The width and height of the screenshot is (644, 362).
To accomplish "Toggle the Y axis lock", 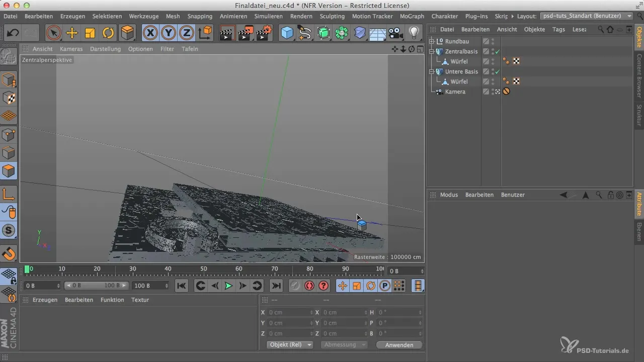I will pos(169,33).
